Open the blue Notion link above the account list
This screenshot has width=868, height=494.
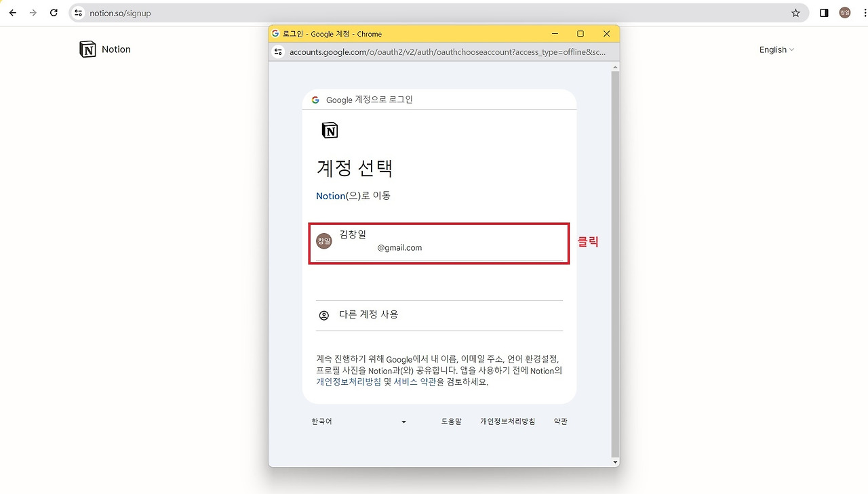coord(331,196)
